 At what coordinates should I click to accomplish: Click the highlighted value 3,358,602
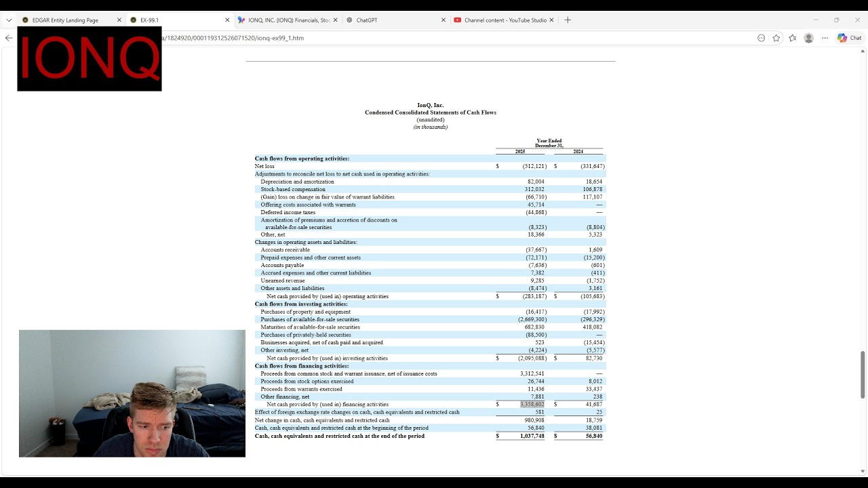[x=532, y=405]
